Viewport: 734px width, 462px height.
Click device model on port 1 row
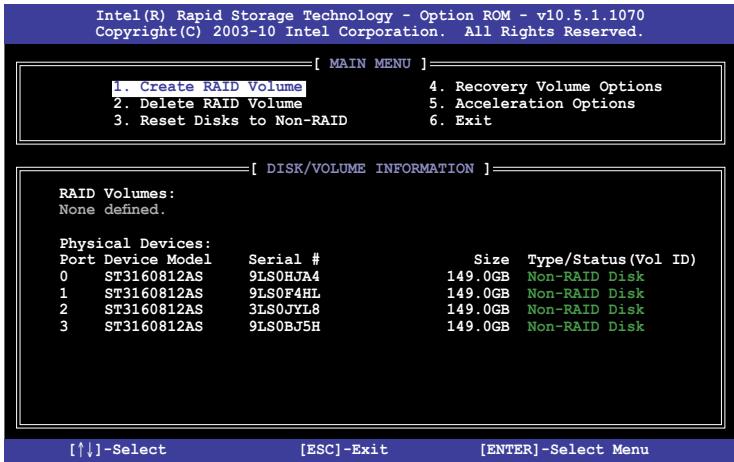pos(154,293)
